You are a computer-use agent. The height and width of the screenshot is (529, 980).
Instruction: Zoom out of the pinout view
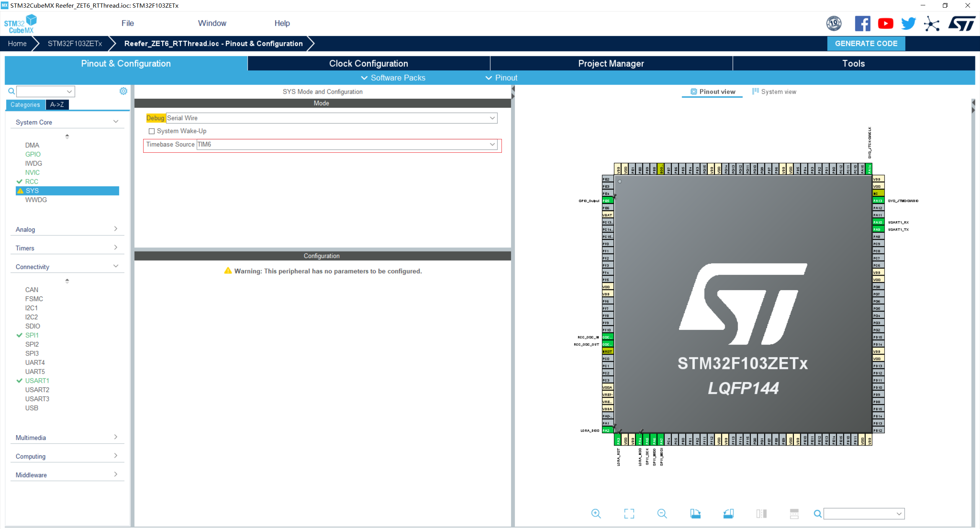point(662,513)
